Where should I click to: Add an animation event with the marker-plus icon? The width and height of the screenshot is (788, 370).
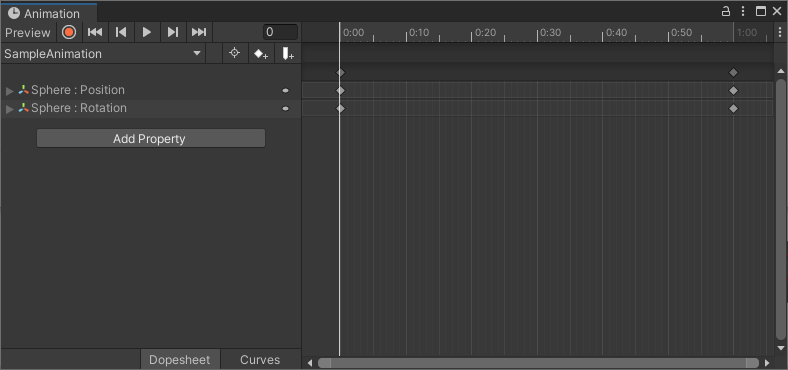(x=287, y=53)
